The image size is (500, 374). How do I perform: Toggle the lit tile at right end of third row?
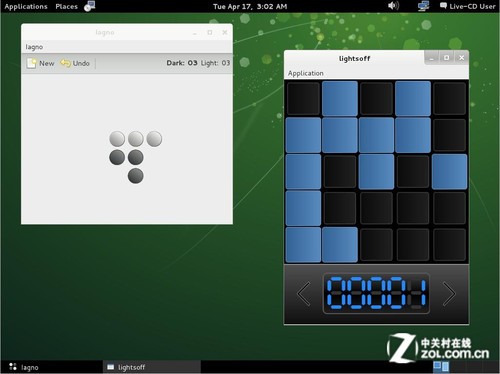[449, 172]
